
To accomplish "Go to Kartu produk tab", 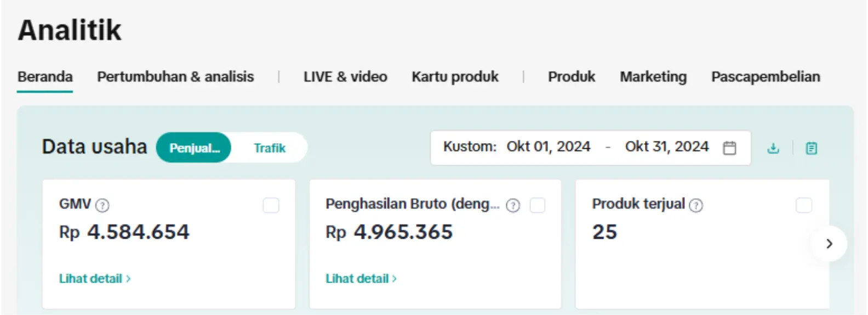I will click(455, 77).
